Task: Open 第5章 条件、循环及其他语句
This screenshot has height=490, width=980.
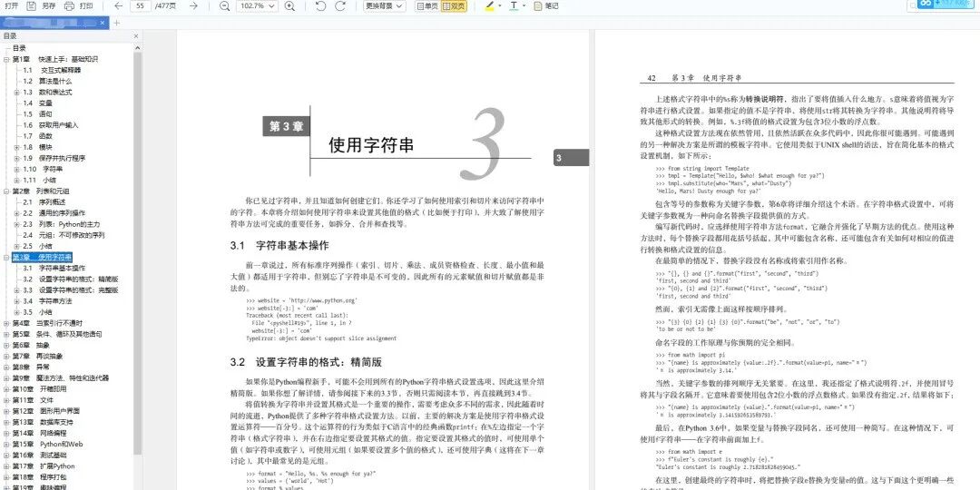Action: (x=57, y=334)
